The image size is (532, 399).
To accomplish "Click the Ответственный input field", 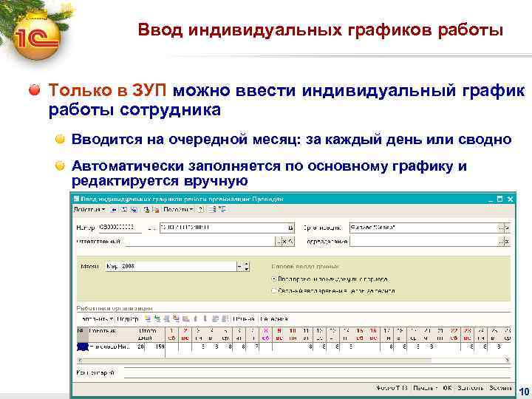I will (x=200, y=242).
